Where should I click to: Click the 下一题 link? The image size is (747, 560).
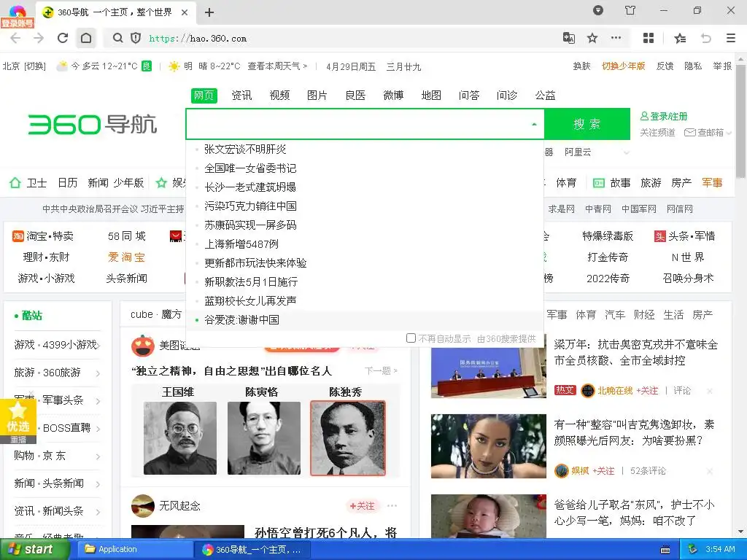381,370
